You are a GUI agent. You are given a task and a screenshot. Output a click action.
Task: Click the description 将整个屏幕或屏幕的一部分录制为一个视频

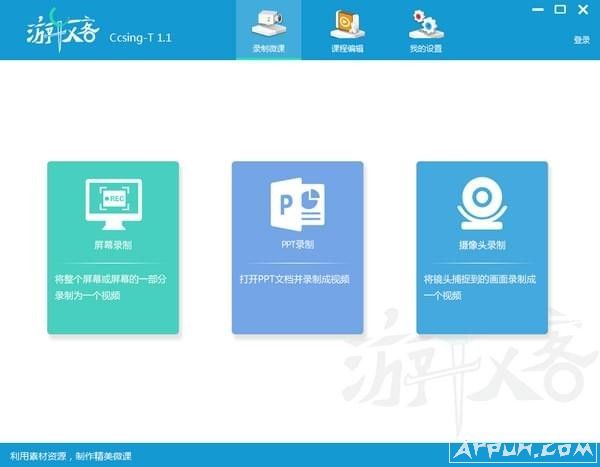[111, 287]
